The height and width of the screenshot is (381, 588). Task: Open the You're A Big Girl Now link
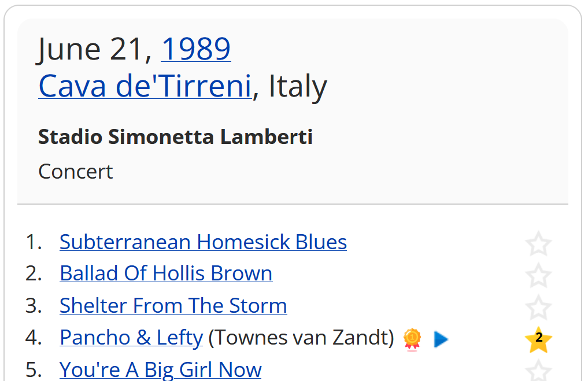click(160, 369)
